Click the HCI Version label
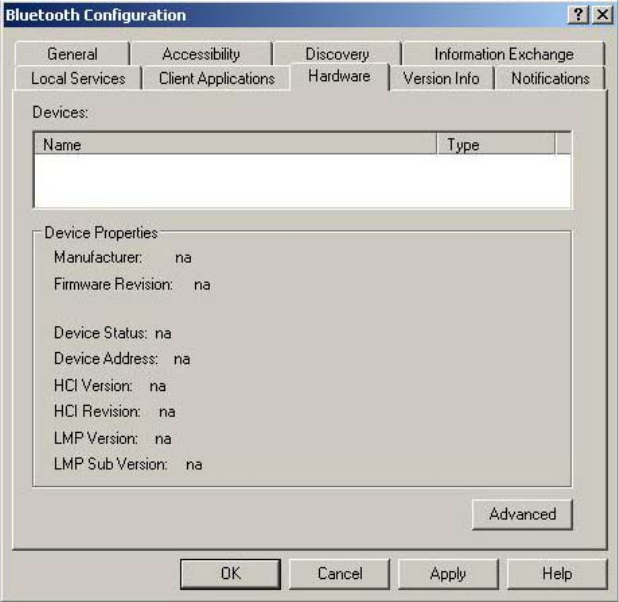 tap(93, 386)
